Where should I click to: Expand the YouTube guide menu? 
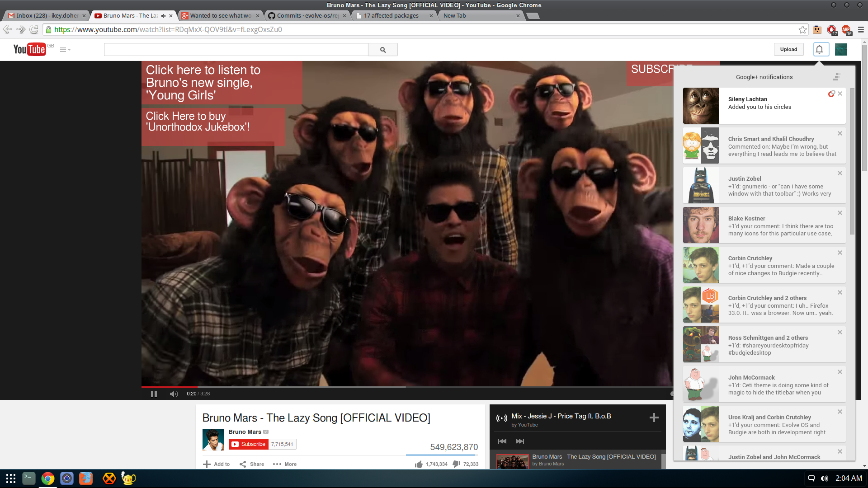[x=65, y=50]
